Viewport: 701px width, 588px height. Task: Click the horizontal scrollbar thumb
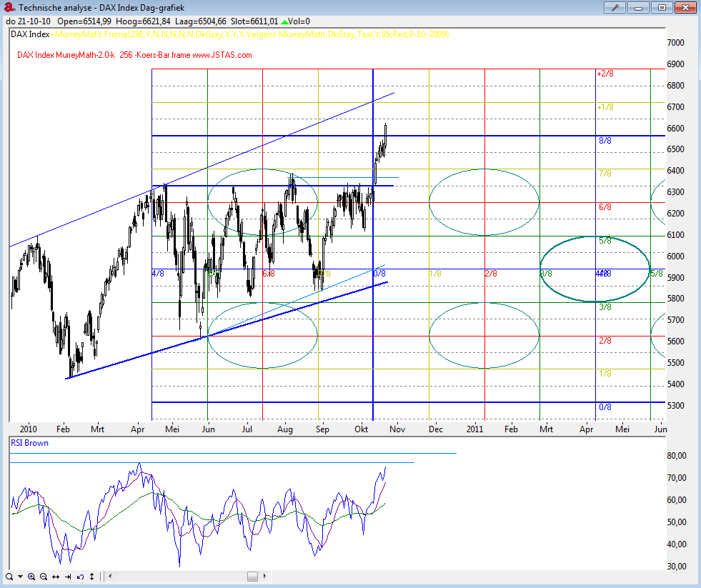pos(252,577)
